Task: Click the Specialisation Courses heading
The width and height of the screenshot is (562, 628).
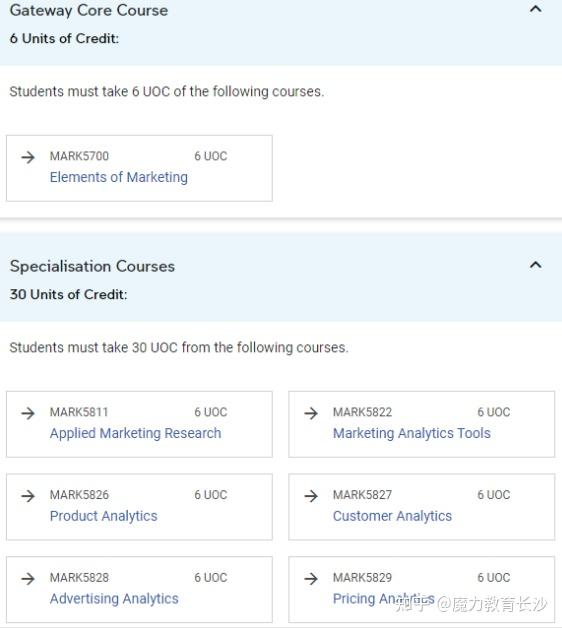Action: pos(92,266)
